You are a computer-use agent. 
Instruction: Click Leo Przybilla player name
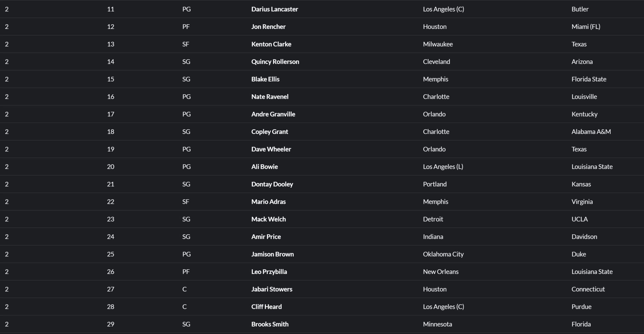269,272
